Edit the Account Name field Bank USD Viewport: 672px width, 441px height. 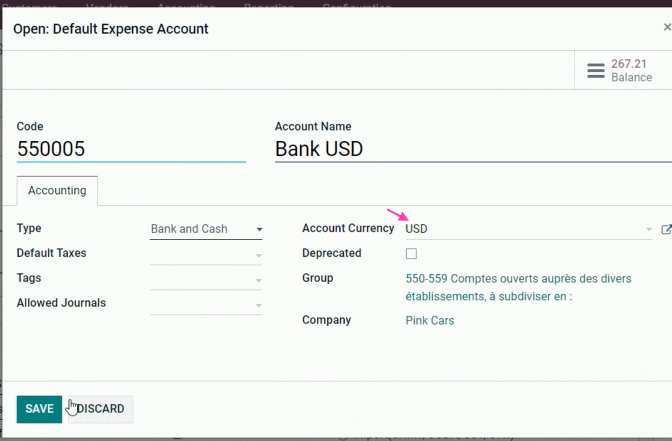(473, 149)
